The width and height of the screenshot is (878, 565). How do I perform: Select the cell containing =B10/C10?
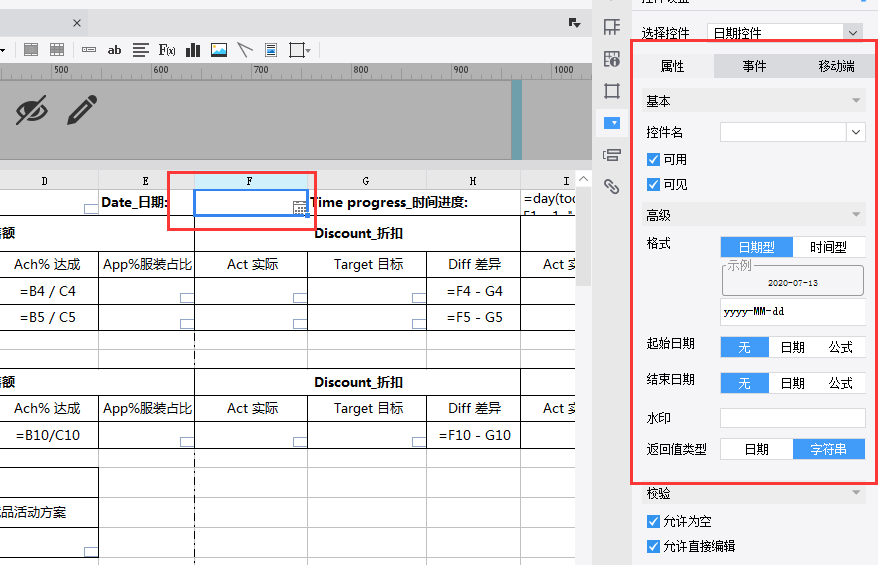(x=49, y=435)
